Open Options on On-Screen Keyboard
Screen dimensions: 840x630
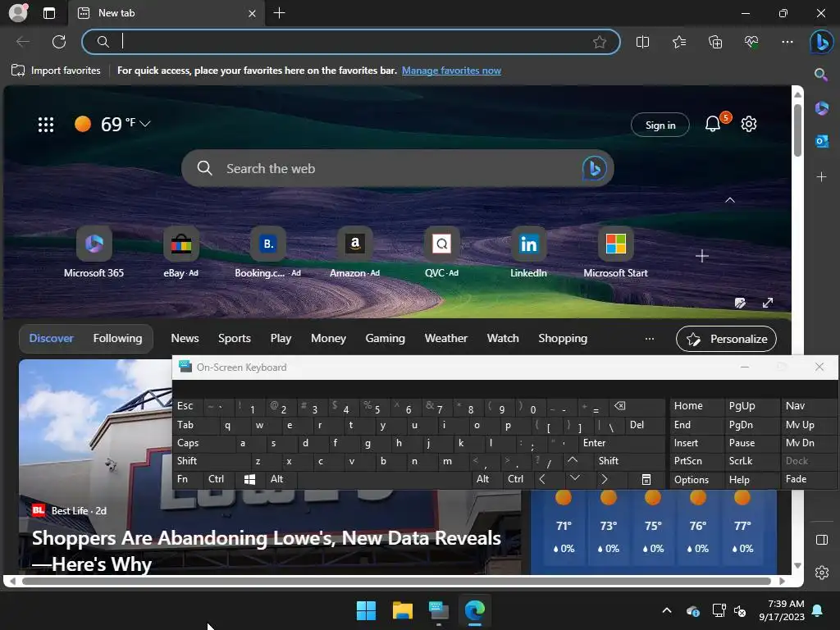[x=696, y=479]
